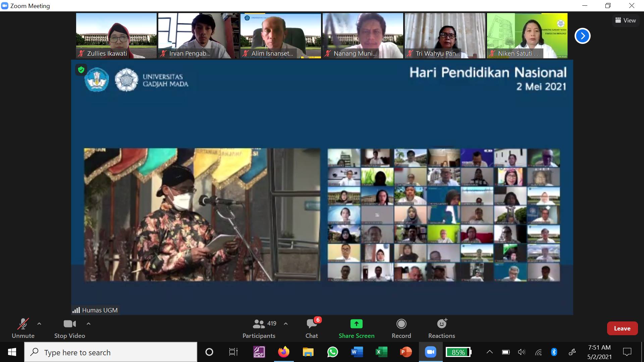Open the notification center icon

[x=627, y=352]
